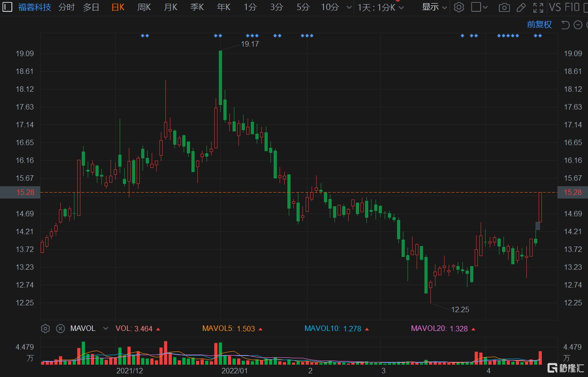Click the 12.25 low price annotation
588x377 pixels.
(460, 309)
